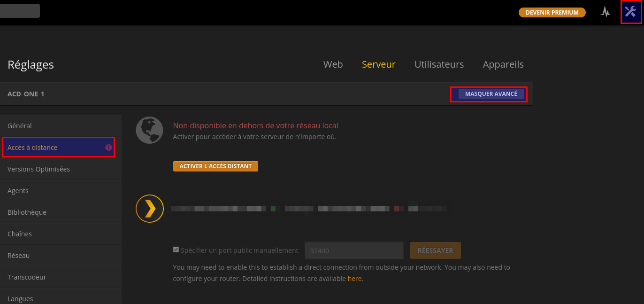The image size is (644, 304).
Task: Switch to the Appareils tab
Action: pos(503,64)
